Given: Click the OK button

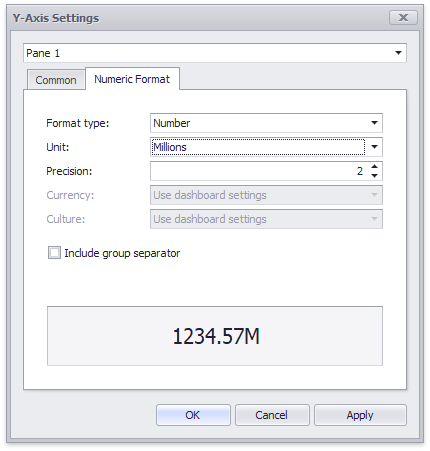Looking at the screenshot, I should coord(193,415).
